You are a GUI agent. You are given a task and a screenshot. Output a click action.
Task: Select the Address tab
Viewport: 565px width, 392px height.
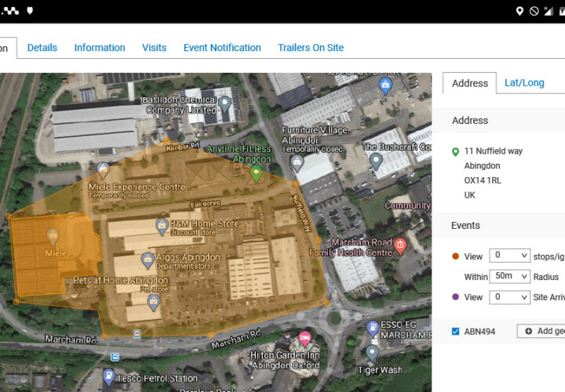469,83
